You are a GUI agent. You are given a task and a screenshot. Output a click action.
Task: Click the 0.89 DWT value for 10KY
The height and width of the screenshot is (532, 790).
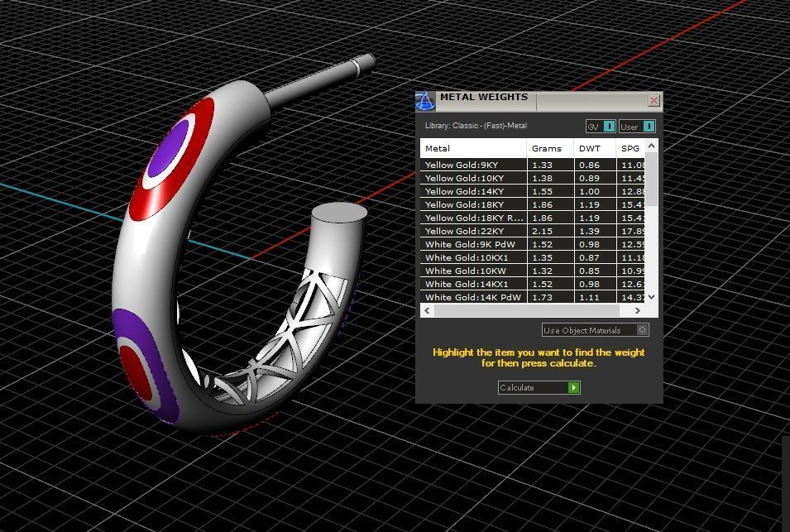(x=589, y=178)
